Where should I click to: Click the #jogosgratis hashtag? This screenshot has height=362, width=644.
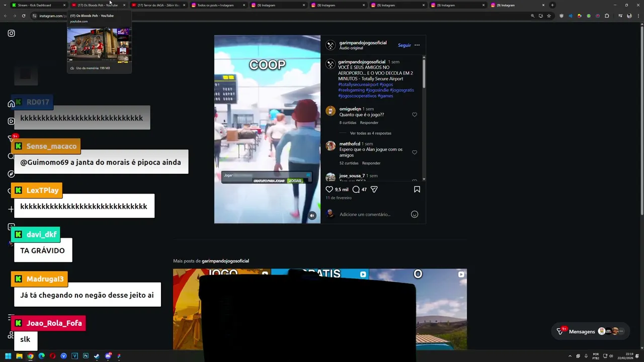[x=402, y=90]
